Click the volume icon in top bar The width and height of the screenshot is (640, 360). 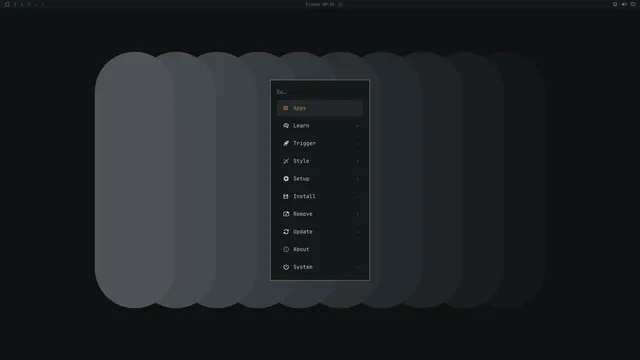(x=624, y=4)
